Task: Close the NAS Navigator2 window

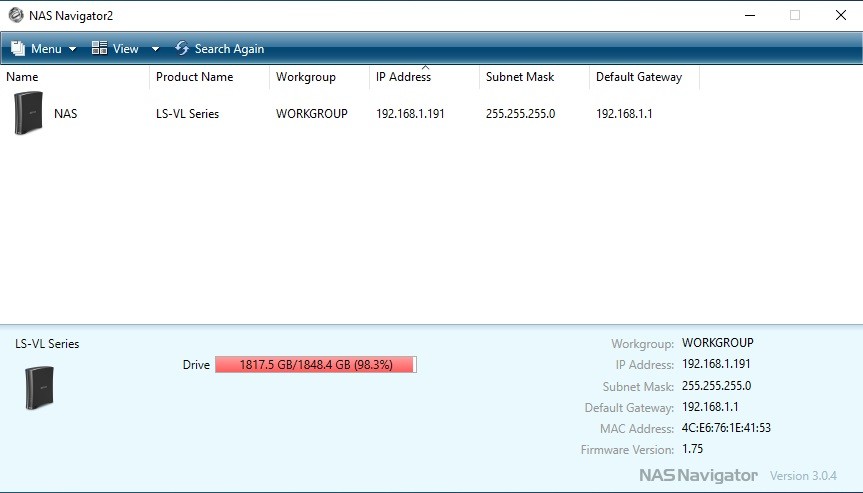Action: click(840, 15)
